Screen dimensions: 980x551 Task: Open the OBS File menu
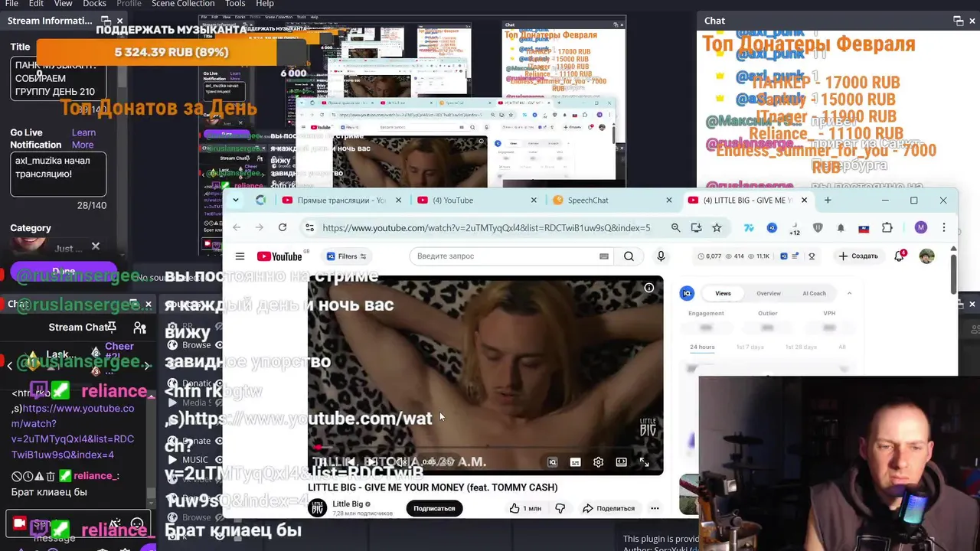pyautogui.click(x=11, y=4)
